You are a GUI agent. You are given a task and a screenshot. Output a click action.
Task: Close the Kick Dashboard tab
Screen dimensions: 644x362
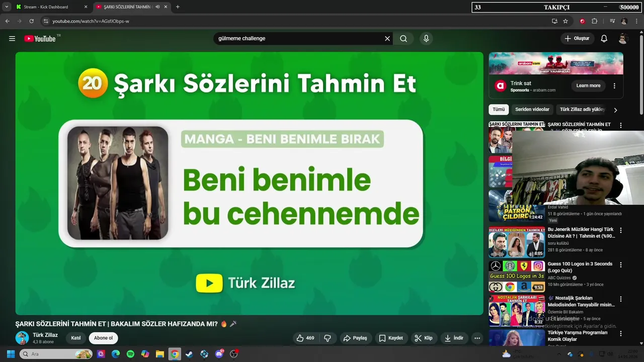86,7
